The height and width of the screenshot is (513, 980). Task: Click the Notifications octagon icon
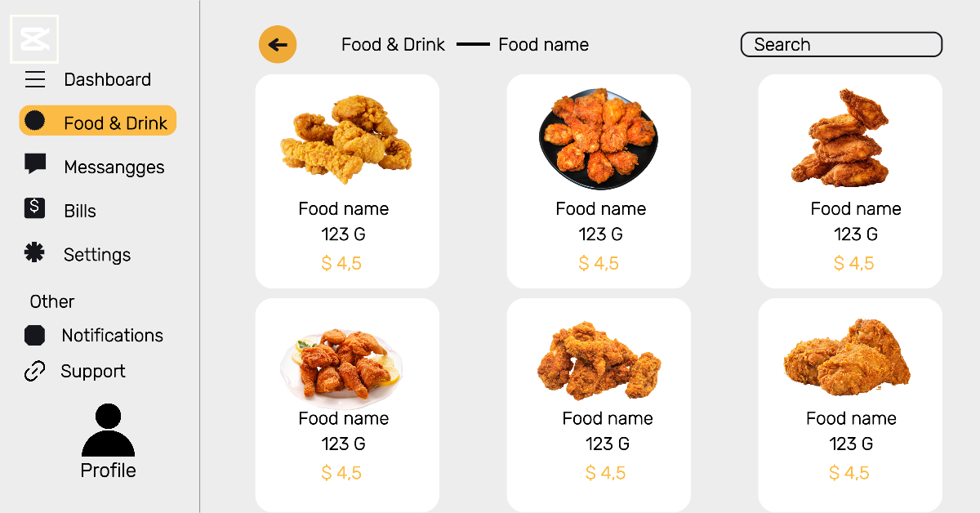tap(34, 335)
